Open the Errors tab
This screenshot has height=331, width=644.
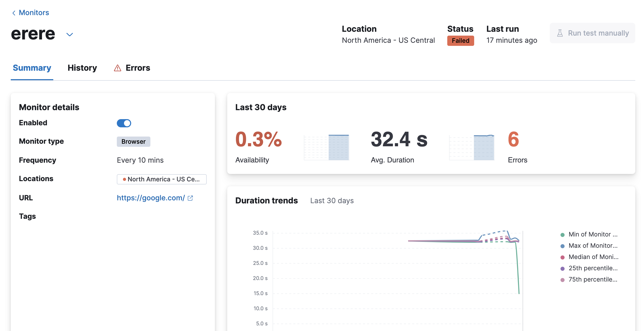[138, 68]
